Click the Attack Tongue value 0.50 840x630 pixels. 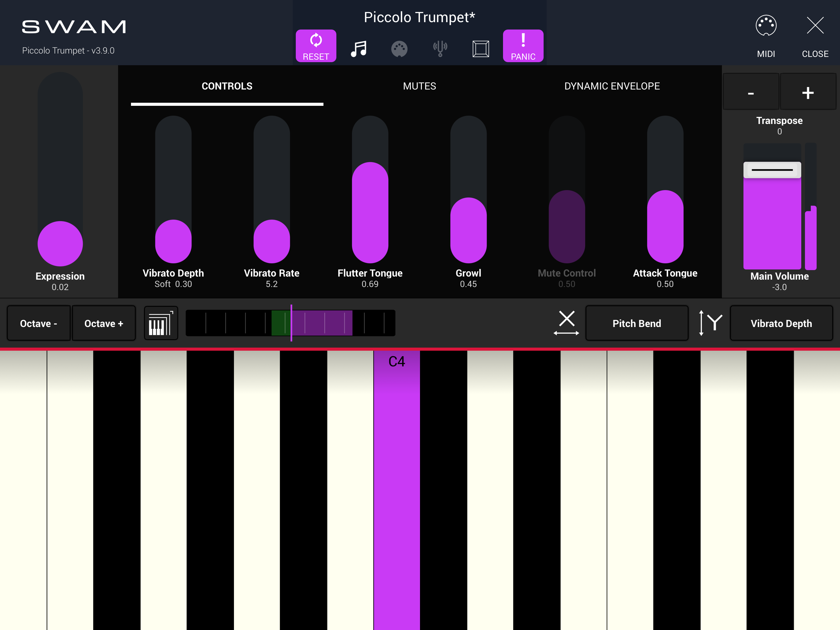[665, 284]
